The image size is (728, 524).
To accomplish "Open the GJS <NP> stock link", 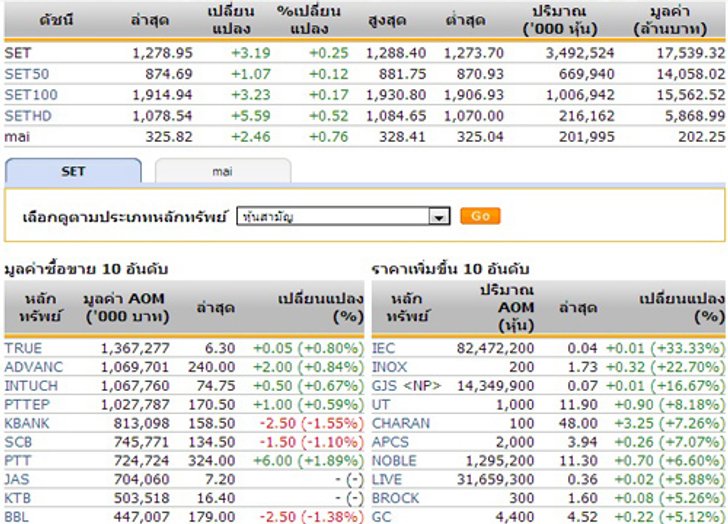I will (x=406, y=386).
